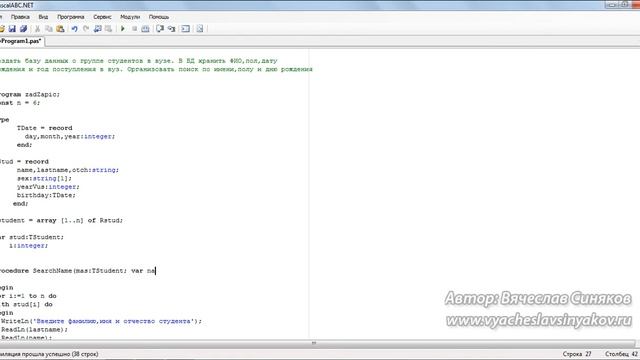
Task: Open the Модули menu
Action: [130, 17]
